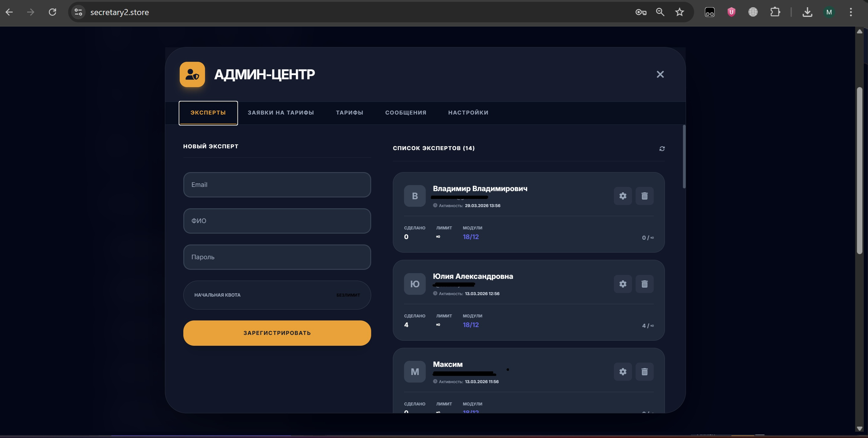This screenshot has width=868, height=438.
Task: Refresh the experts list
Action: pyautogui.click(x=662, y=149)
